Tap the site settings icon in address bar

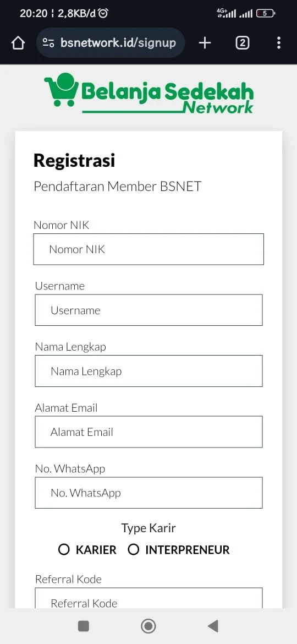click(48, 43)
